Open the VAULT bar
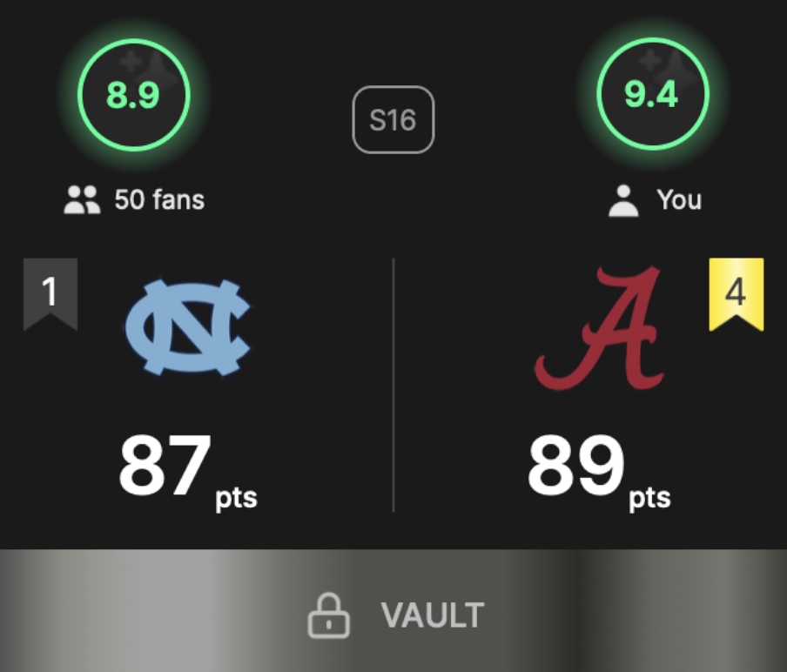The width and height of the screenshot is (787, 672). (393, 611)
